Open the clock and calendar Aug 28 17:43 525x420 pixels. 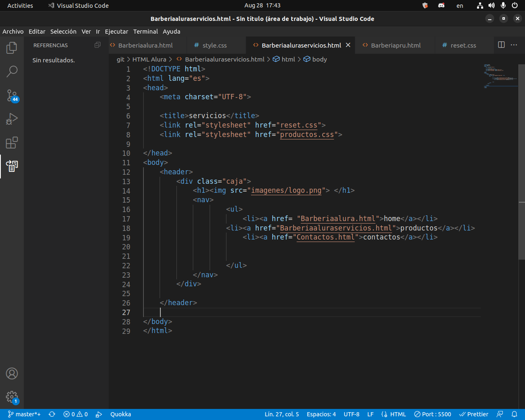click(x=262, y=5)
